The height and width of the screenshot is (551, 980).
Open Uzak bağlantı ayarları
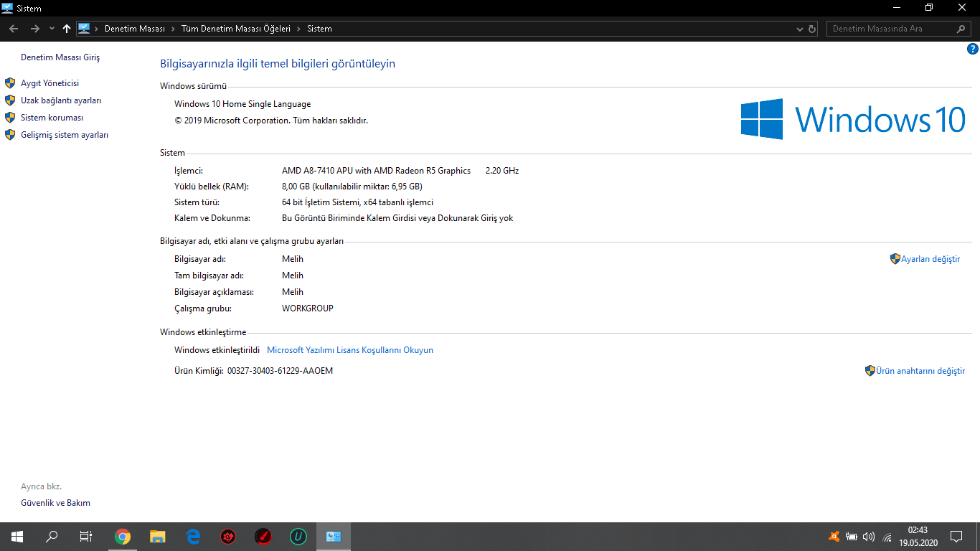click(x=61, y=100)
